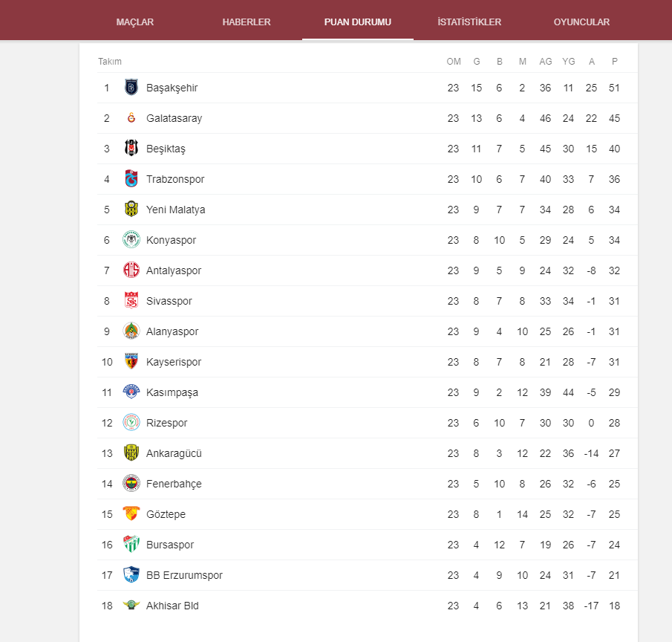Select the Antalyaspor red logo
The height and width of the screenshot is (642, 672).
pyautogui.click(x=131, y=270)
